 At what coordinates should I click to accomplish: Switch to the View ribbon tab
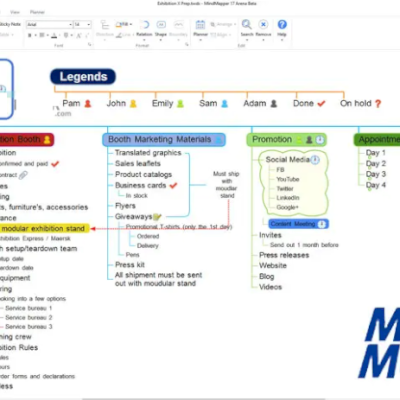[x=15, y=12]
